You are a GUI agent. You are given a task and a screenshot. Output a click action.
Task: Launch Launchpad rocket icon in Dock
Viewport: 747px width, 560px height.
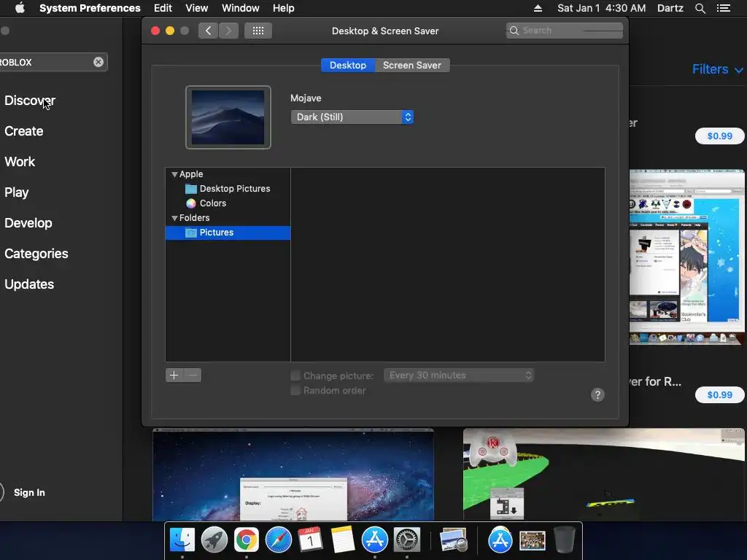214,540
